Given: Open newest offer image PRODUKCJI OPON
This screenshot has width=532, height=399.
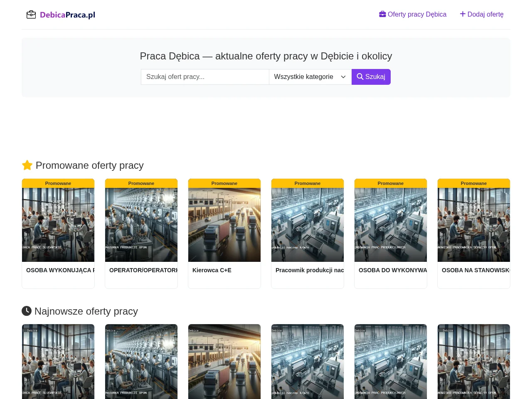Looking at the screenshot, I should coord(141,362).
